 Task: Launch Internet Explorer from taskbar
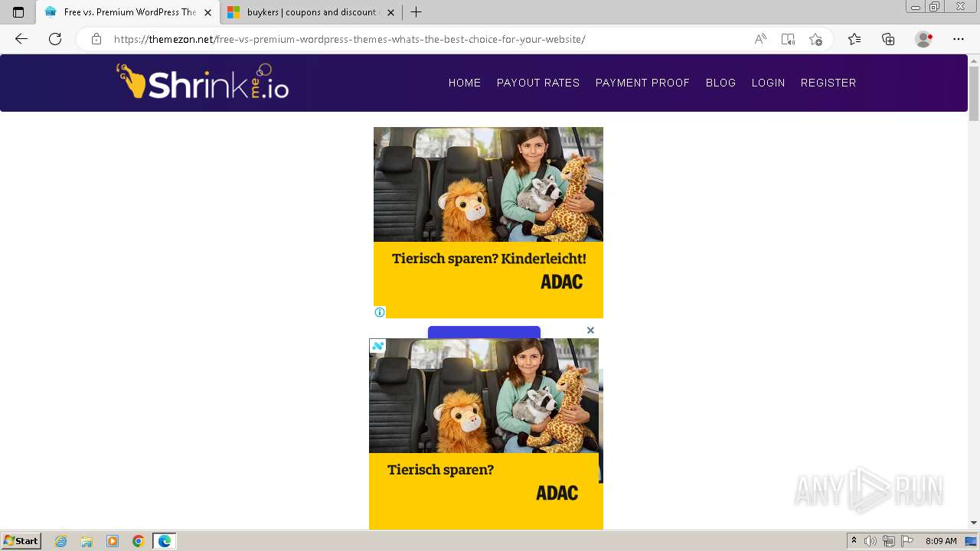[x=61, y=541]
